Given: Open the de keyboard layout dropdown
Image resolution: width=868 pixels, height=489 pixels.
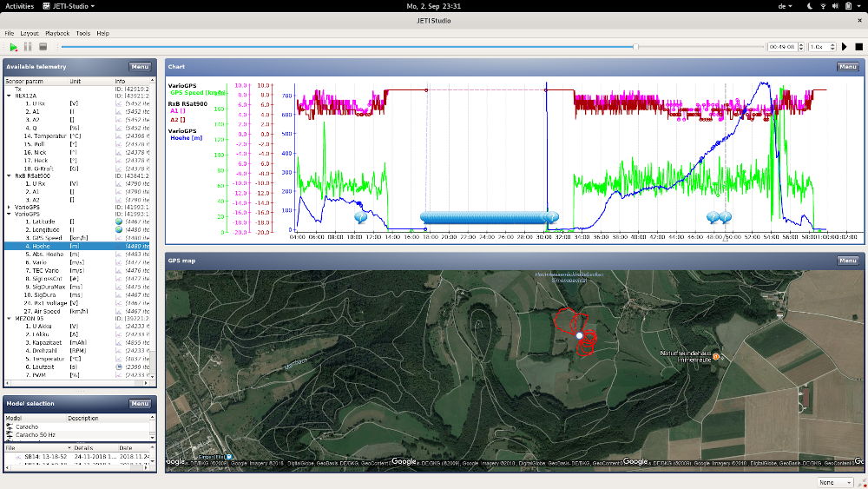Looking at the screenshot, I should (785, 6).
